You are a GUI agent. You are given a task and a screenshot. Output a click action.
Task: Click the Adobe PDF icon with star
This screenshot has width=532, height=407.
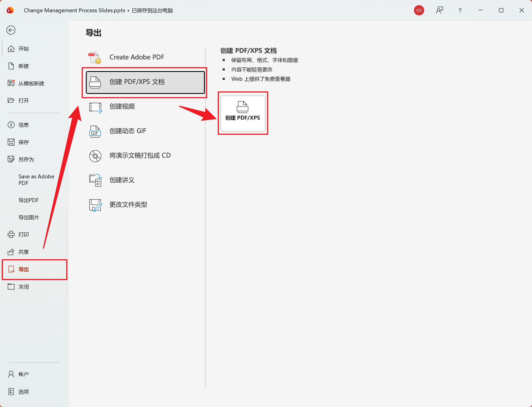coord(95,58)
